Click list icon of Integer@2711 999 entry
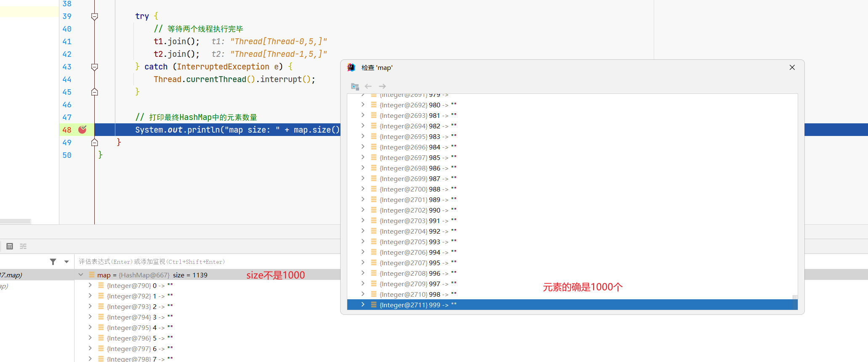868x362 pixels. coord(374,305)
